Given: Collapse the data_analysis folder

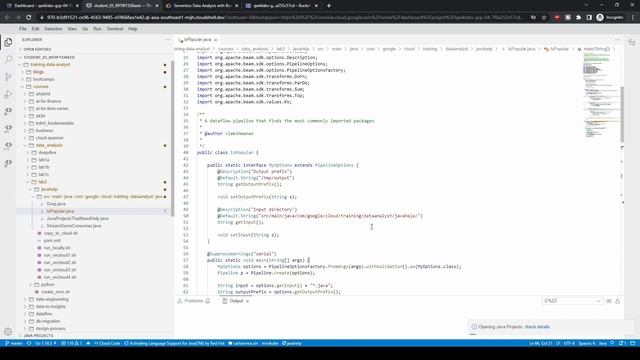Looking at the screenshot, I should point(49,145).
